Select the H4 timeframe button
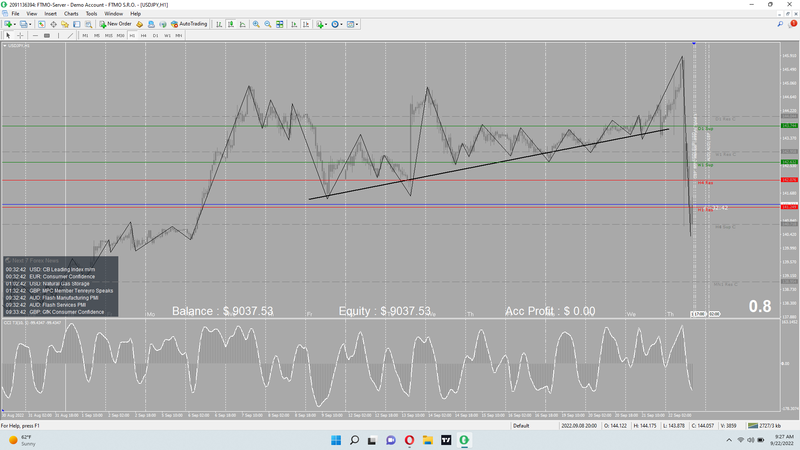 coord(144,35)
